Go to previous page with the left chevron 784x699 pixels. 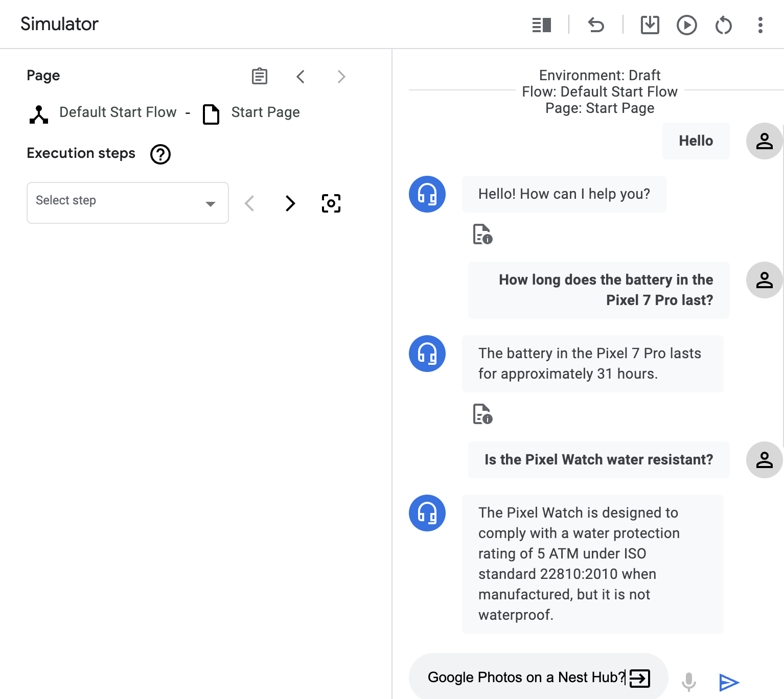(x=301, y=76)
